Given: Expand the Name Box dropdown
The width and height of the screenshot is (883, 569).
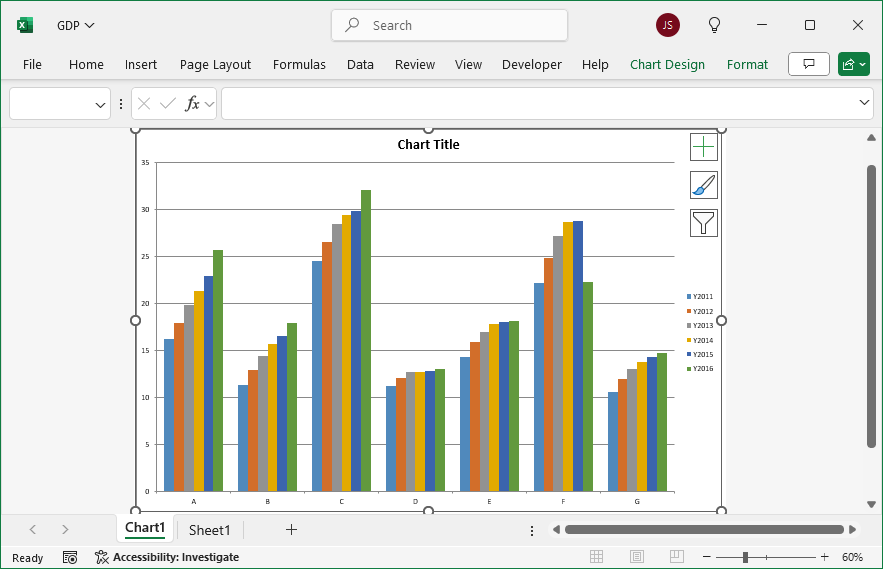Looking at the screenshot, I should 100,105.
